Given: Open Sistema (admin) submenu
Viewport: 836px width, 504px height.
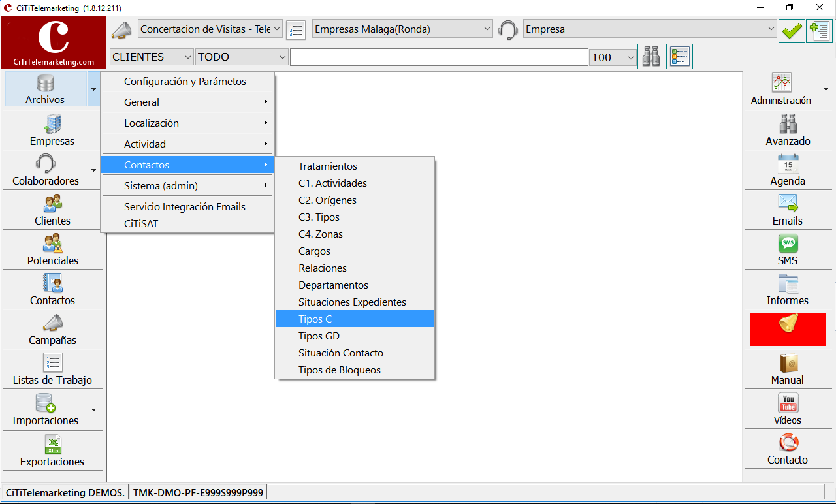Looking at the screenshot, I should (x=187, y=185).
